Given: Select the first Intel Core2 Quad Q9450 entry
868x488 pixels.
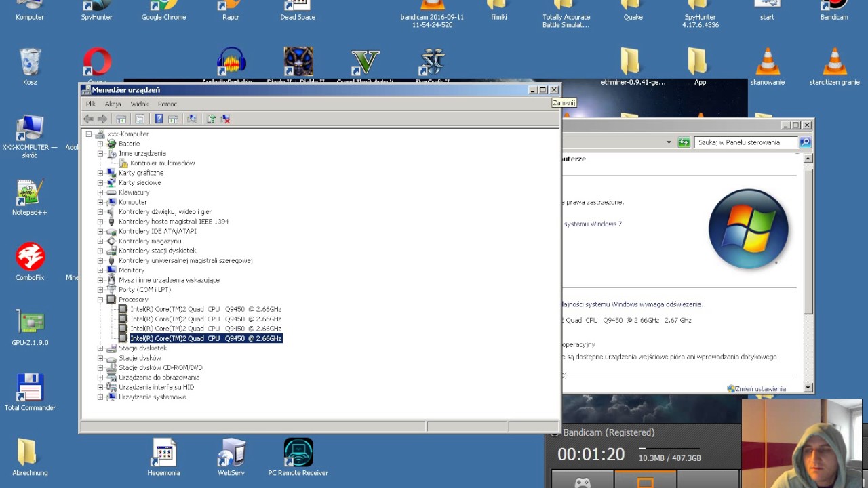Looking at the screenshot, I should coord(205,309).
